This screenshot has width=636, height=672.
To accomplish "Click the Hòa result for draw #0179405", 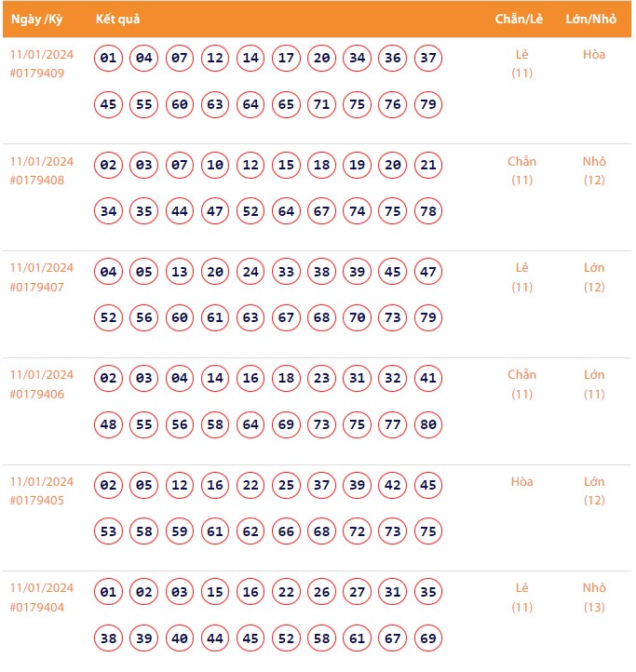I will [x=521, y=482].
